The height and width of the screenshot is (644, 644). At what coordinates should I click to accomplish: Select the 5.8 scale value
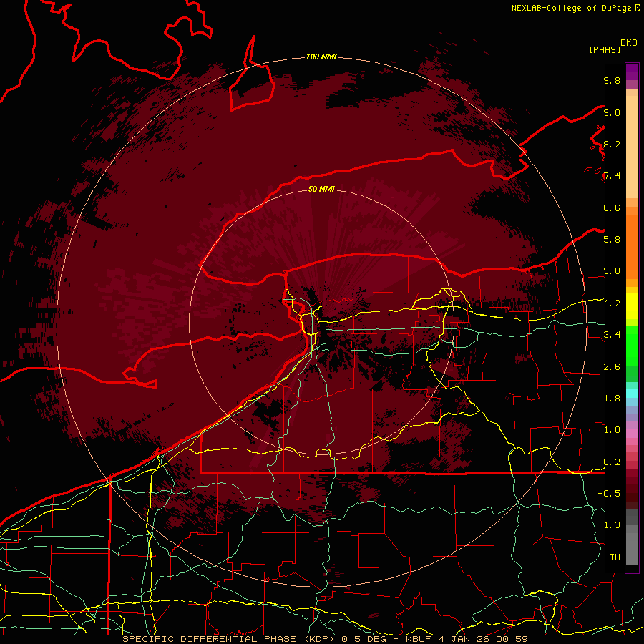(x=612, y=240)
